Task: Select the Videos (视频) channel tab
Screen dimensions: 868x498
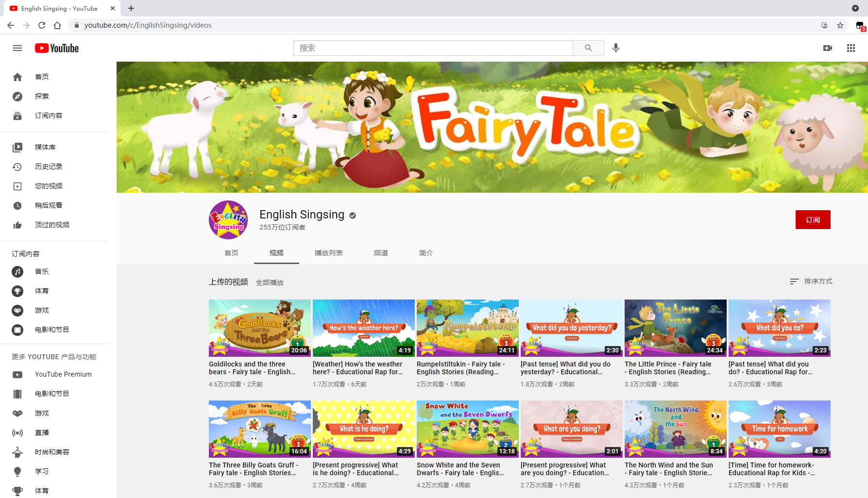Action: pos(276,253)
